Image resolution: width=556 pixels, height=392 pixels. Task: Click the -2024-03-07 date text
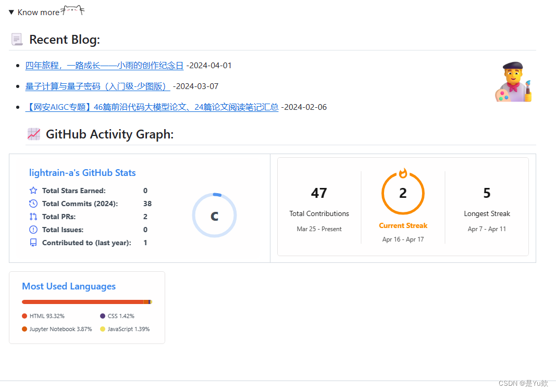(x=196, y=86)
